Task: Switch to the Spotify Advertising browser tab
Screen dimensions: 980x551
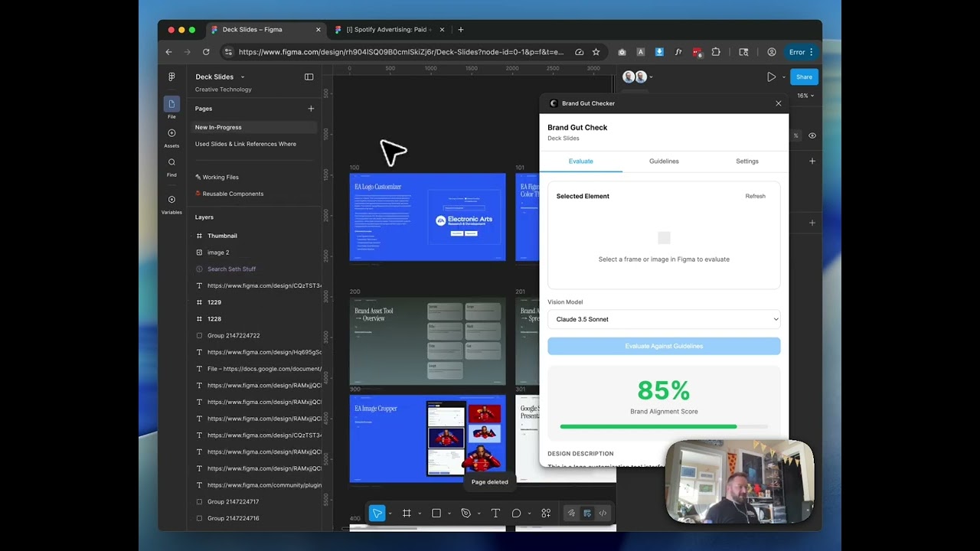Action: point(389,30)
